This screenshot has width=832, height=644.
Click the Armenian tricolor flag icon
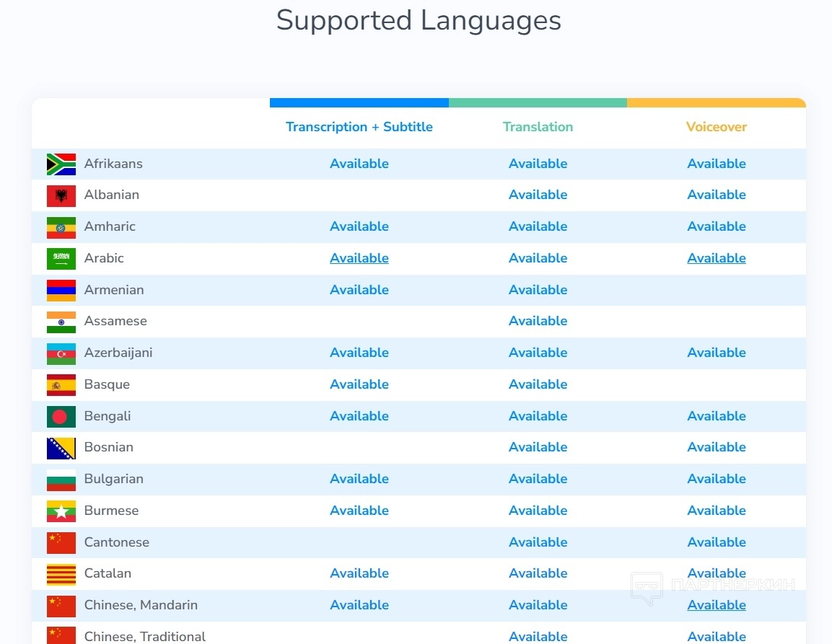point(61,290)
